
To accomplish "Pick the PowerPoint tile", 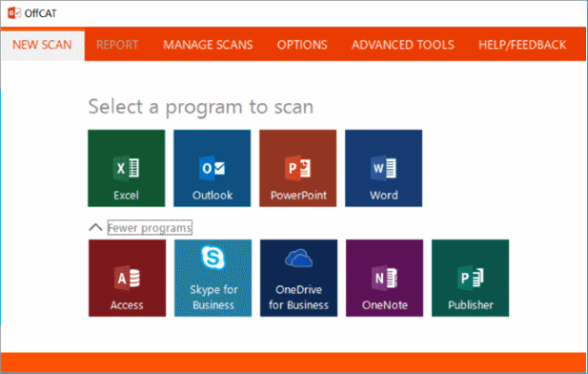I will click(297, 168).
